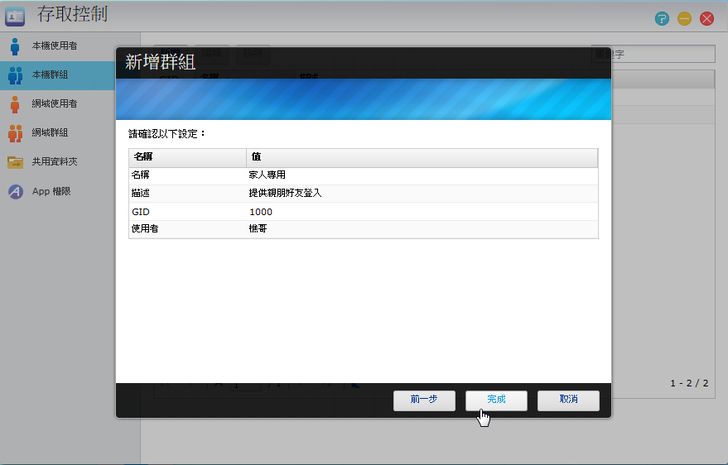Screen dimensions: 728x465
Task: Click the 使用者 row label
Action: pos(145,229)
